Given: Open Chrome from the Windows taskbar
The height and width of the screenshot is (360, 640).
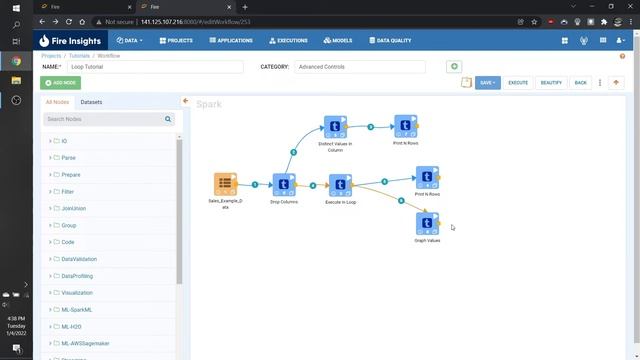Looking at the screenshot, I should [16, 61].
